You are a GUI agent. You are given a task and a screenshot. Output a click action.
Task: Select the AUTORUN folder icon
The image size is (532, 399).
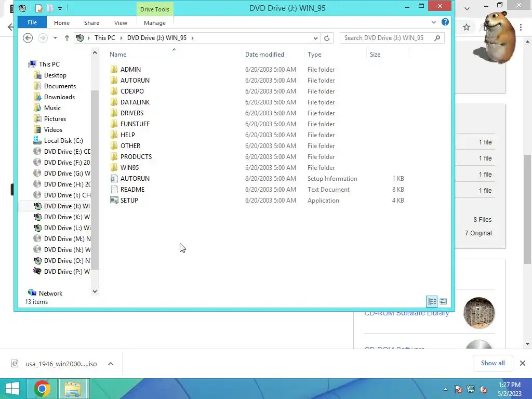tap(114, 80)
